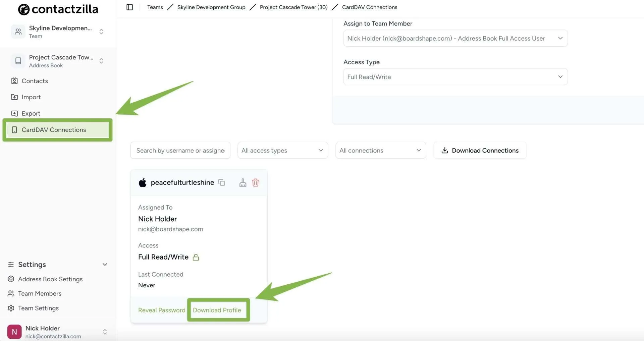Focus the search by username field
Viewport: 644px width, 341px height.
pos(180,150)
